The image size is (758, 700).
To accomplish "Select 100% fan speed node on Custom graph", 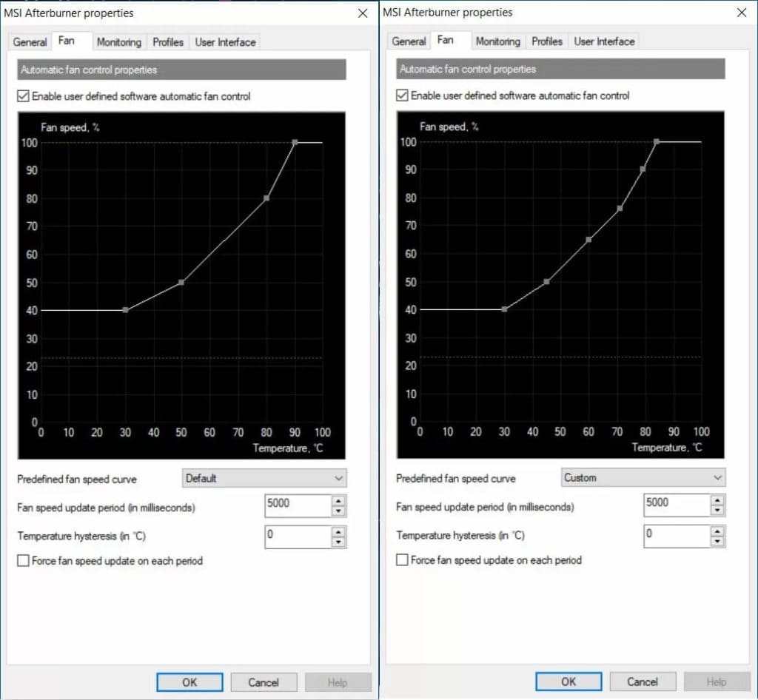I will 657,141.
